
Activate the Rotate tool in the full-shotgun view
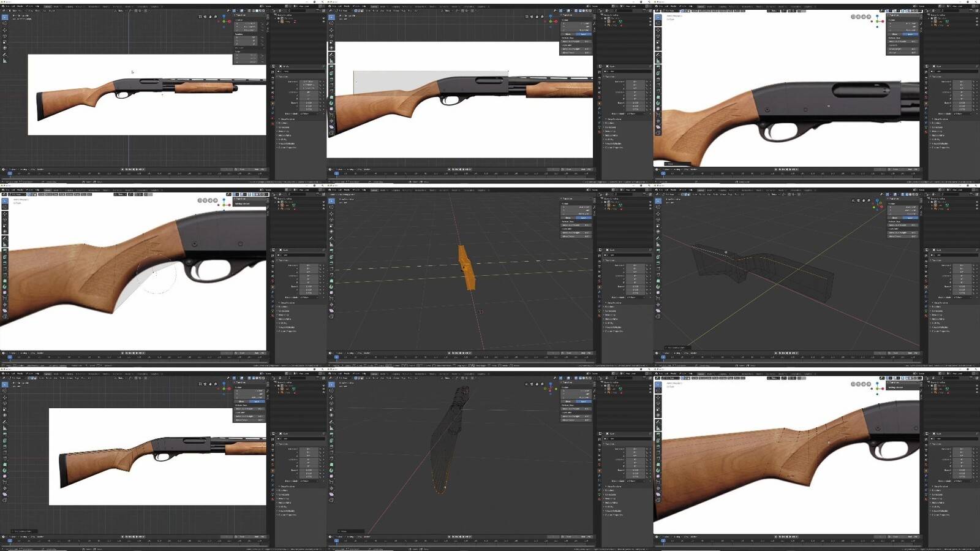(5, 36)
